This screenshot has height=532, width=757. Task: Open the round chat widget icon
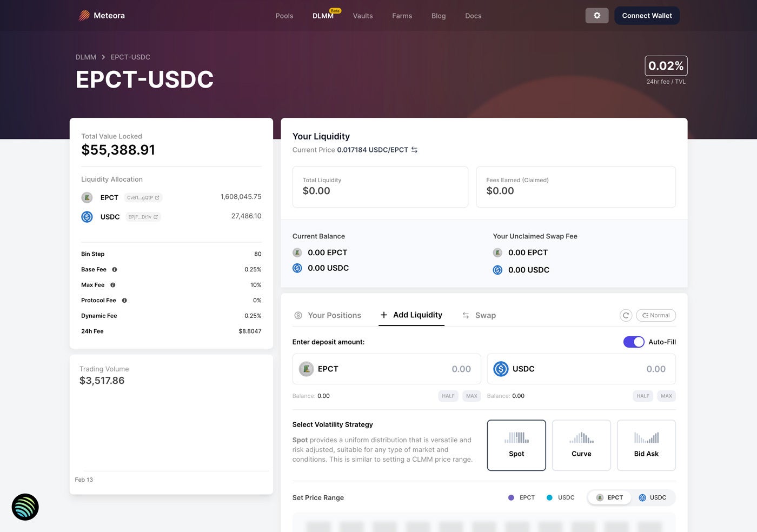coord(25,507)
